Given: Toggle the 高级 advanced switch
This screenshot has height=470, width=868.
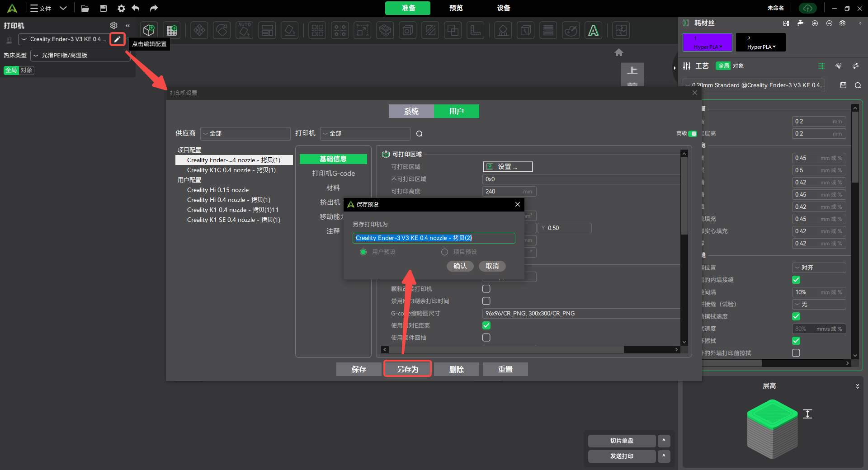Looking at the screenshot, I should click(693, 134).
